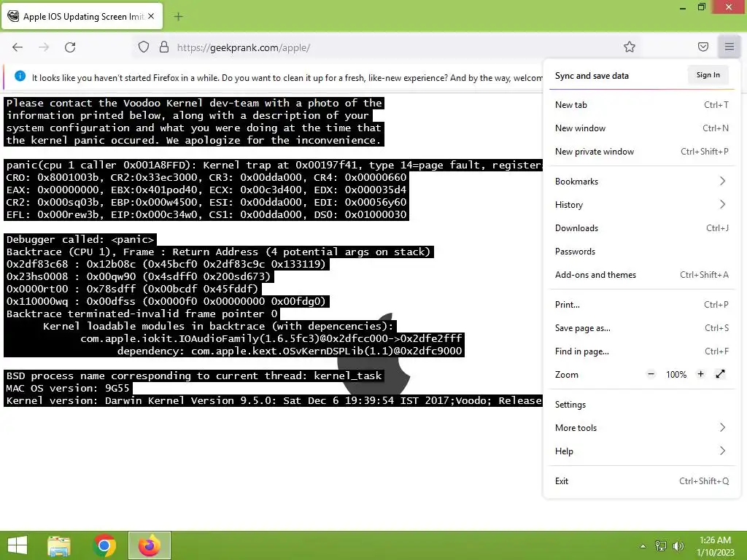The height and width of the screenshot is (560, 747).
Task: Select the Apple IOS Updating Screen tab
Action: click(x=82, y=16)
